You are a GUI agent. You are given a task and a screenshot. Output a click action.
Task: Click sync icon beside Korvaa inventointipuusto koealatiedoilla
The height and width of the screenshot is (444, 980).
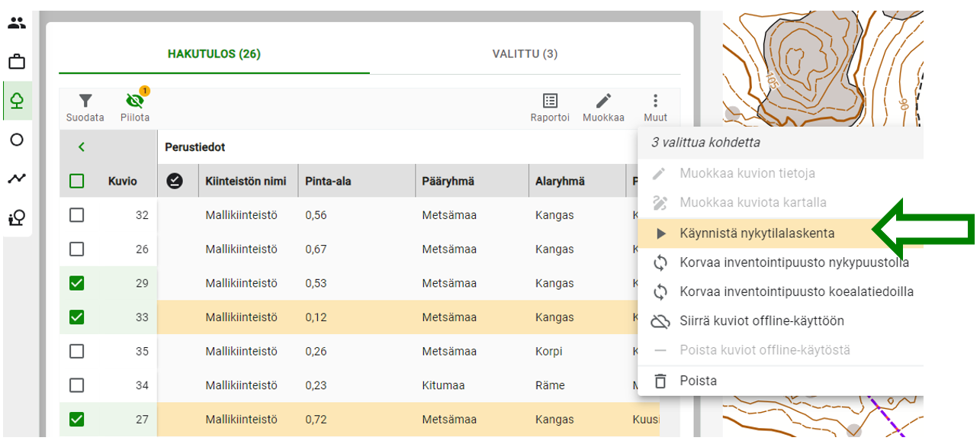tap(660, 291)
